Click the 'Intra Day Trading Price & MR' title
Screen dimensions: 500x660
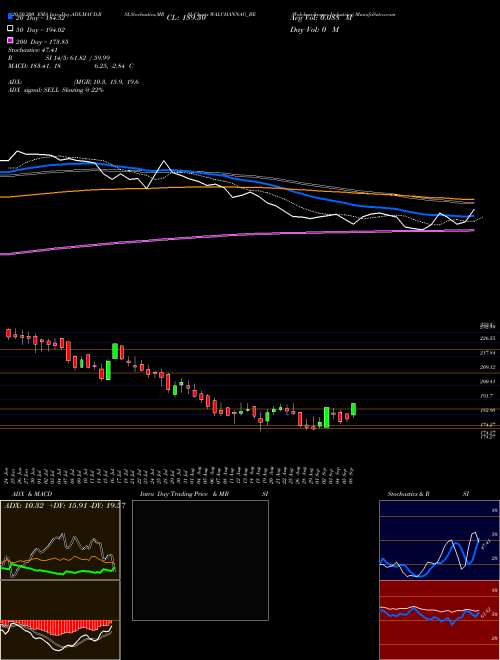[184, 494]
